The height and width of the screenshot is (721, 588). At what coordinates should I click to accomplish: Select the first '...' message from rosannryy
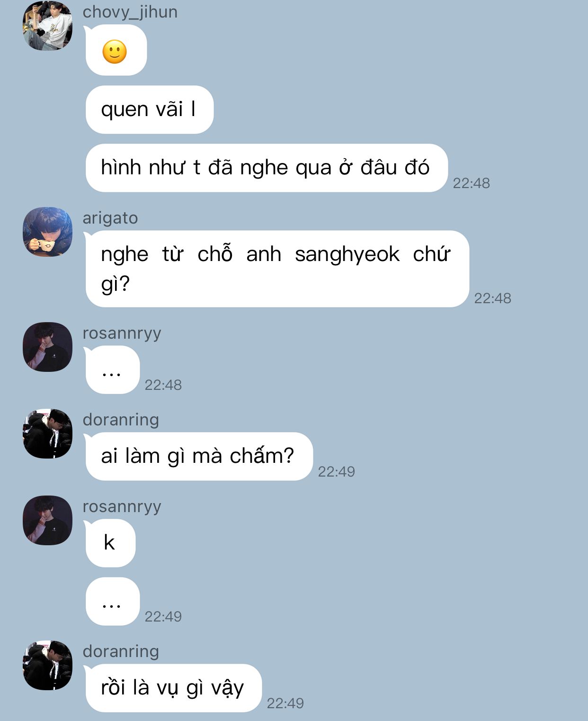tap(112, 370)
